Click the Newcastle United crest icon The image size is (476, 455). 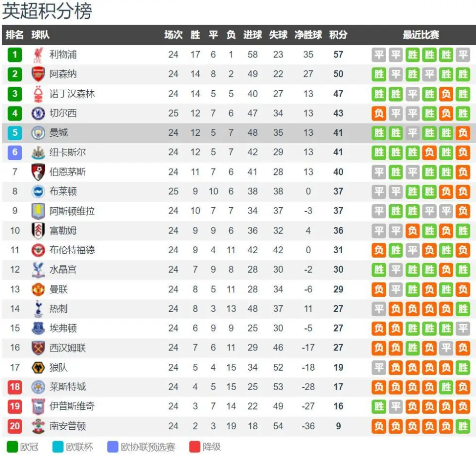tap(38, 152)
